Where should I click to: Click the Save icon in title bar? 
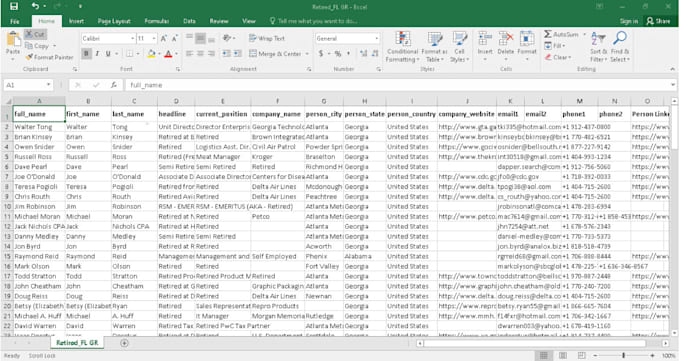[x=14, y=7]
